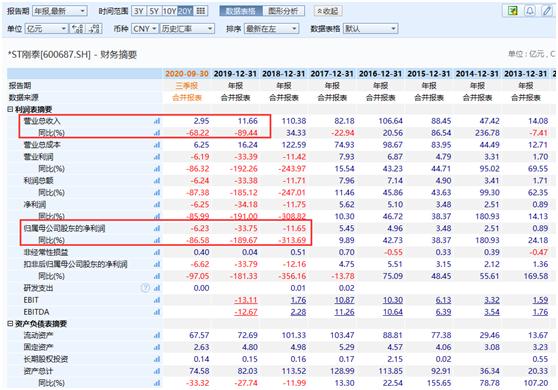Click the 2013-12-31 column header
Image resolution: width=558 pixels, height=390 pixels.
tap(526, 74)
